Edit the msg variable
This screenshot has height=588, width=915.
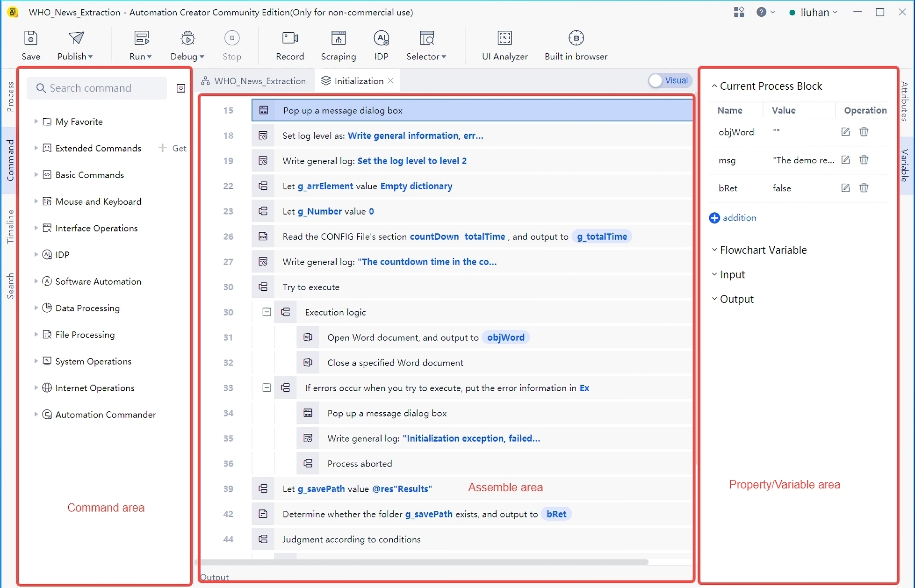(x=845, y=160)
